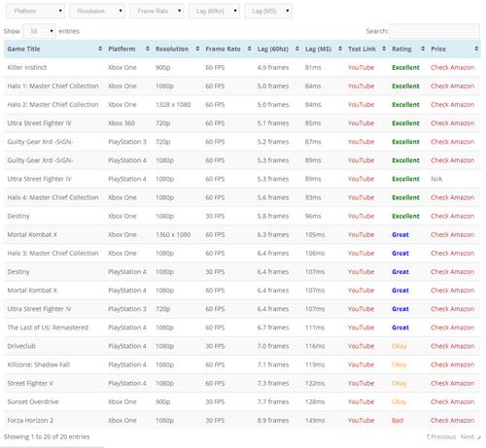Check Amazon price for Halo 2: Master Chief Collection

point(452,105)
